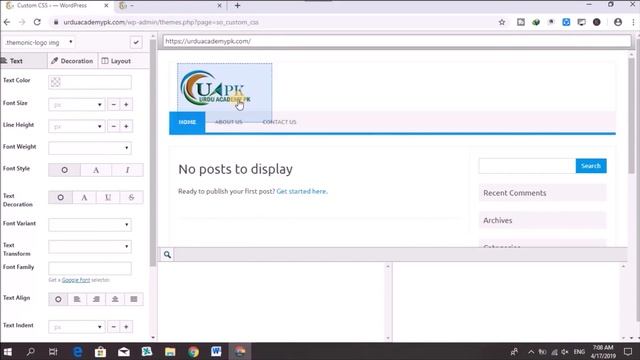Increase Line Height with plus button

tap(126, 126)
